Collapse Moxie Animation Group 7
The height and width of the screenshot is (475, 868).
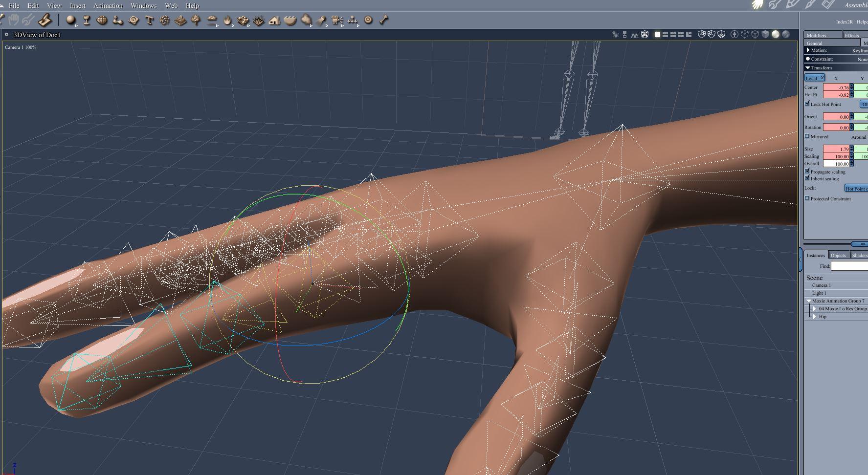(x=809, y=301)
